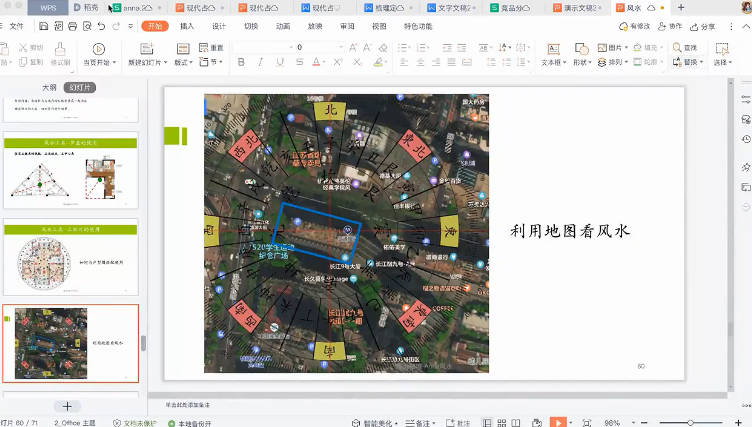Expand the Picture (图片) dropdown

click(x=617, y=47)
